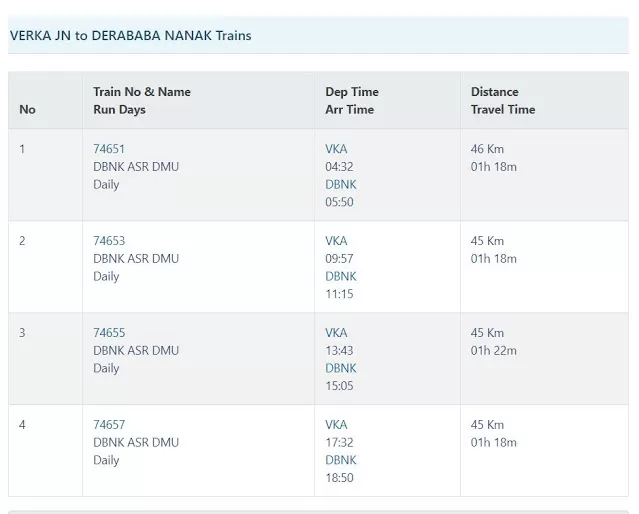Screen dimensions: 639x514
Task: Click VKA link in train 74657 row
Action: [x=336, y=425]
